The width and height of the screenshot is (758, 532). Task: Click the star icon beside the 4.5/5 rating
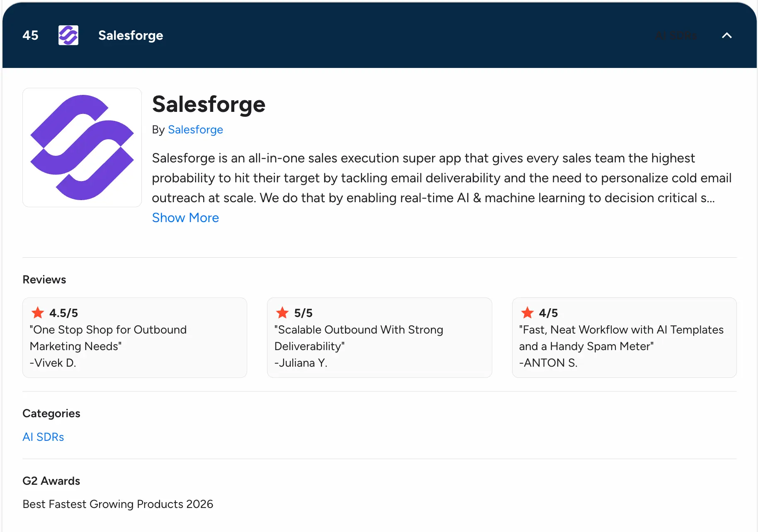[38, 312]
